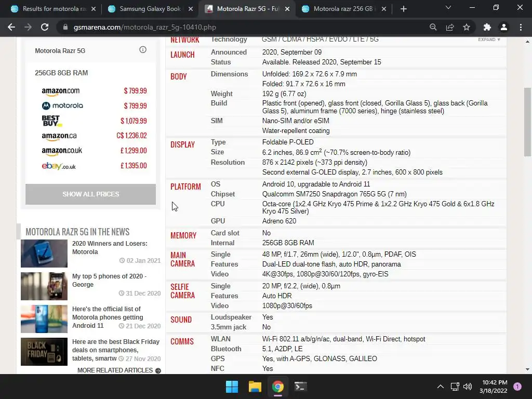
Task: Open the Terminal taskbar icon
Action: click(300, 387)
